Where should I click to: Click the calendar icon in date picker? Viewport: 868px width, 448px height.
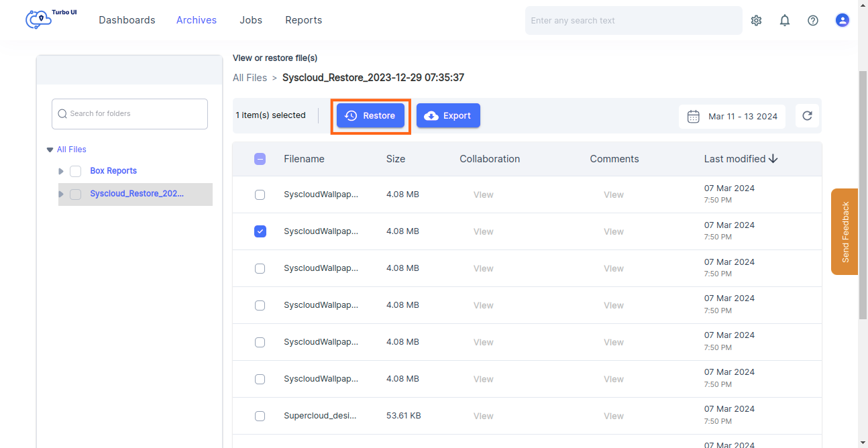click(694, 116)
